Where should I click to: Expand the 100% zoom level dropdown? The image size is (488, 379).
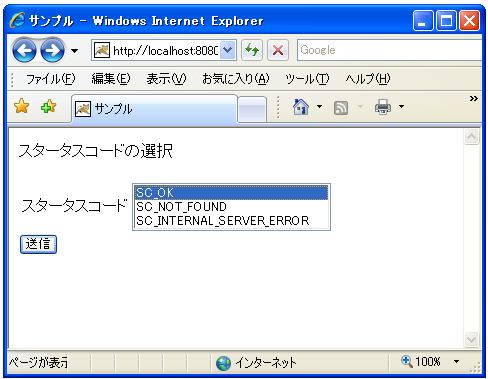[456, 361]
